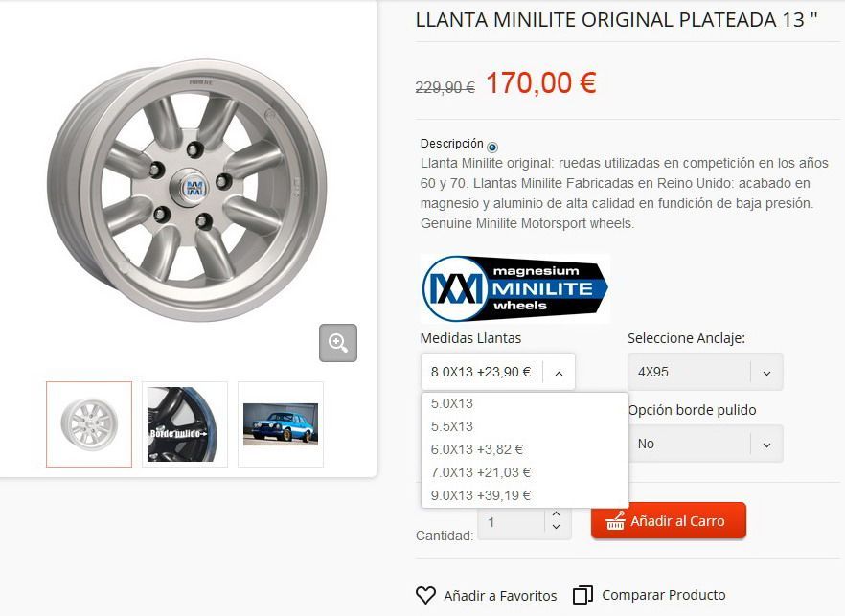Click Añadir al Carro button
The height and width of the screenshot is (616, 845).
point(669,520)
